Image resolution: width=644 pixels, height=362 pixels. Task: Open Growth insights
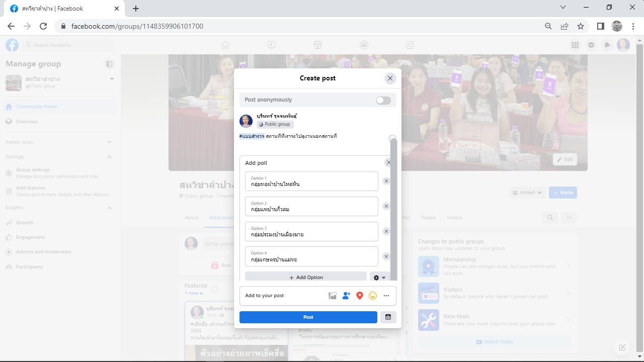pyautogui.click(x=60, y=223)
